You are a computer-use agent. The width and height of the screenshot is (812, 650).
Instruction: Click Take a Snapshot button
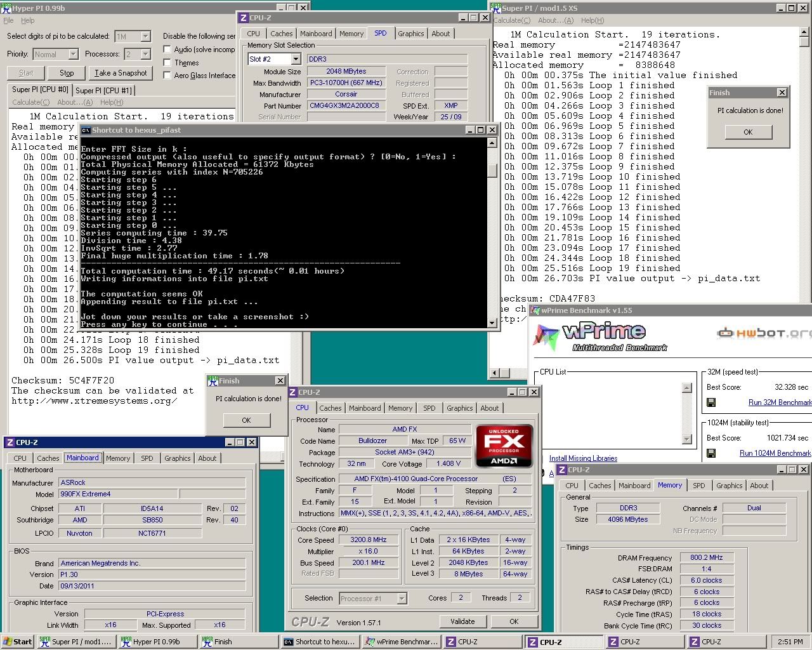(x=121, y=73)
